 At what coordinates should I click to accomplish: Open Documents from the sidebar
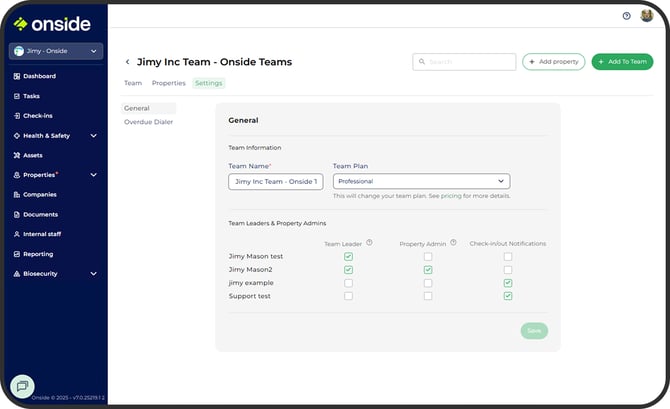click(41, 215)
